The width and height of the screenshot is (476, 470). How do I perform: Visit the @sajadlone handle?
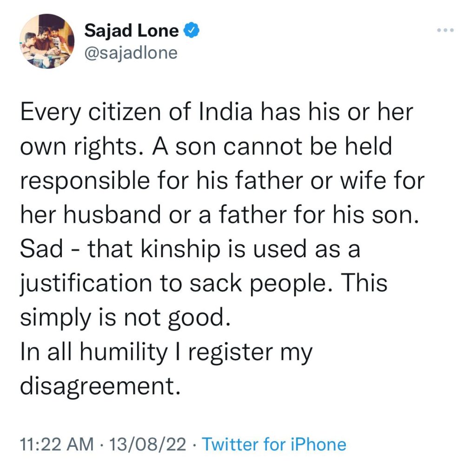click(131, 53)
